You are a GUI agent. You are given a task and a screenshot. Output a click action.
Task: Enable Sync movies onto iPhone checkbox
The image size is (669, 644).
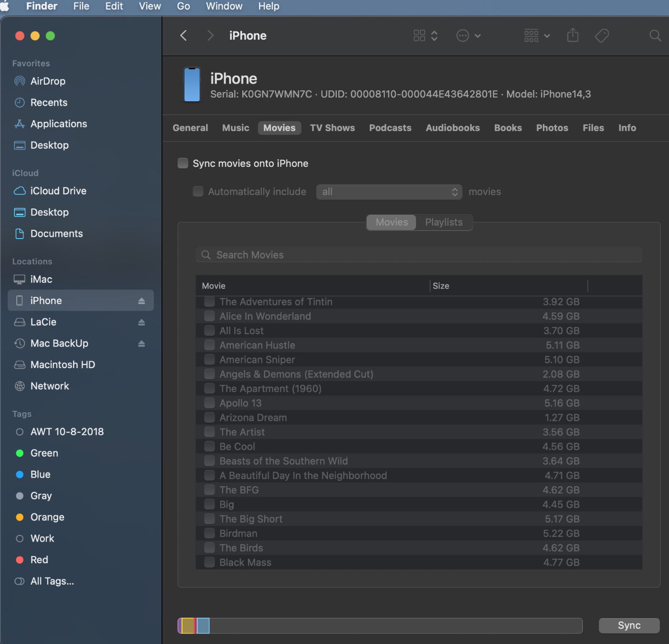[183, 163]
